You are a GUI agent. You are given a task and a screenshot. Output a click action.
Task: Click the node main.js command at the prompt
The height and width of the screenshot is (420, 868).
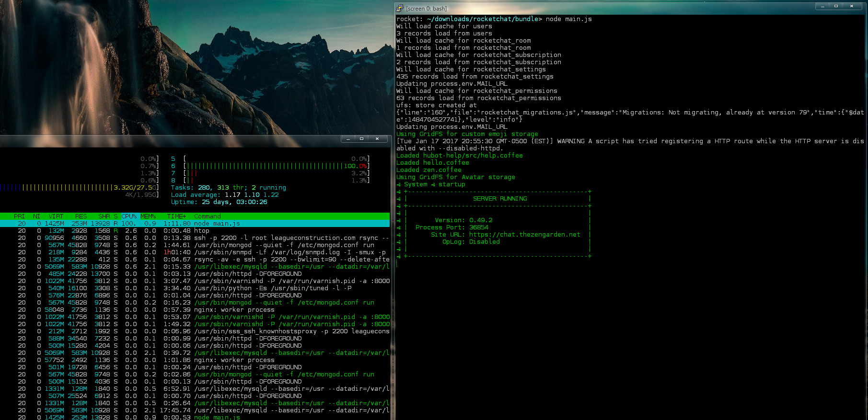point(569,19)
